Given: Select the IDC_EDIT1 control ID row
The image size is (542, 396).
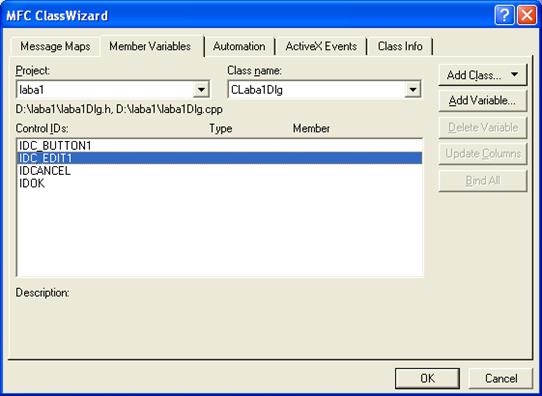Looking at the screenshot, I should [x=219, y=158].
